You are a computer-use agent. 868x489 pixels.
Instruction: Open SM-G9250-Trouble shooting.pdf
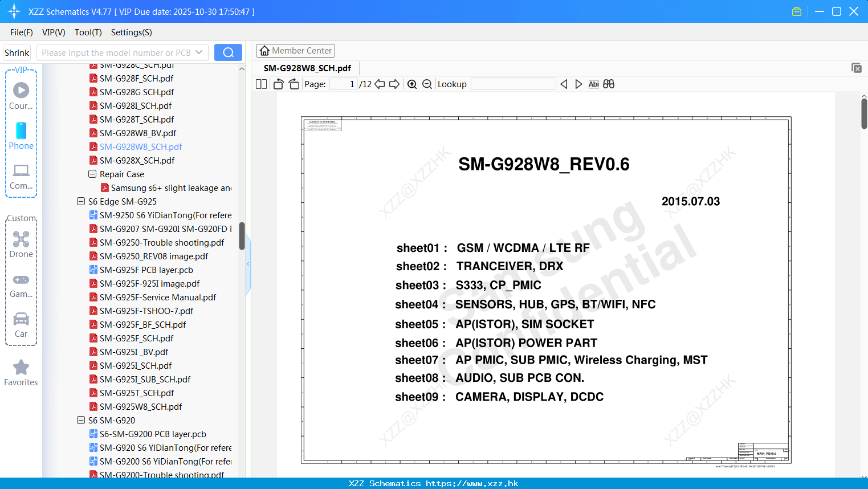pyautogui.click(x=162, y=242)
